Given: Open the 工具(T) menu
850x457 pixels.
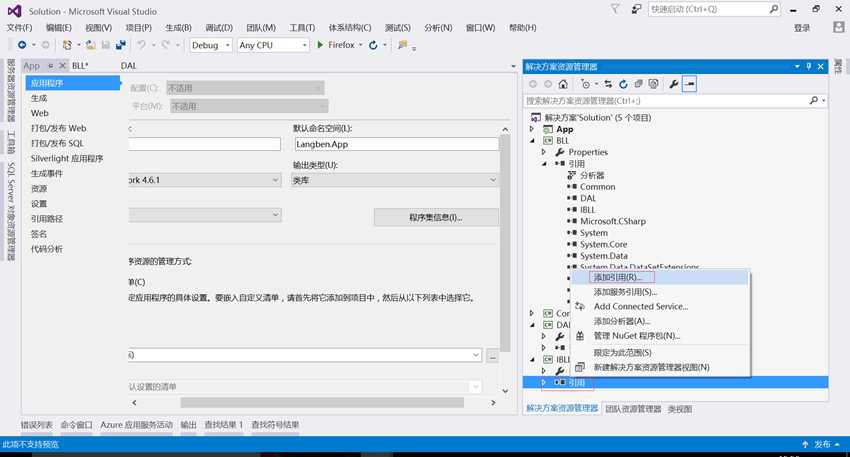Looking at the screenshot, I should coord(302,27).
